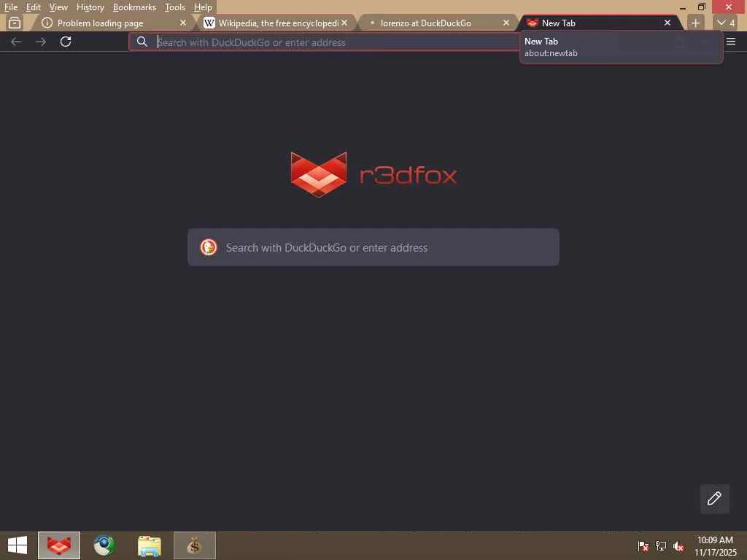Image resolution: width=747 pixels, height=560 pixels.
Task: Go back with the back arrow
Action: click(x=16, y=42)
